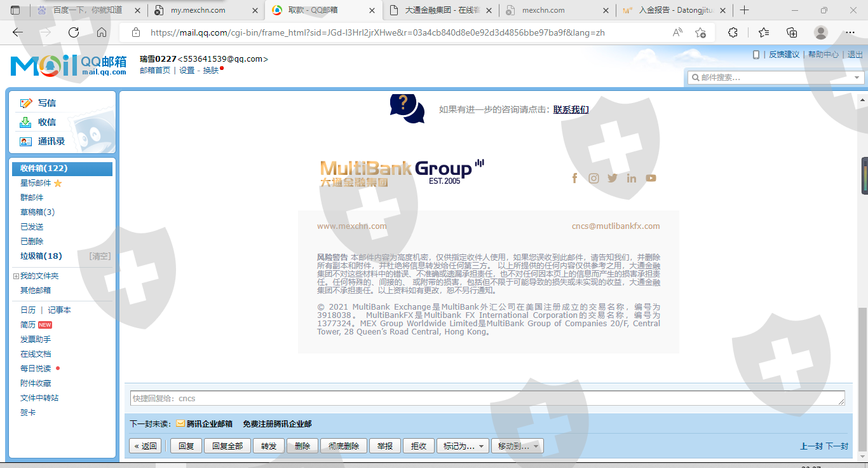Open the 联系我们 contact us link

pyautogui.click(x=571, y=109)
